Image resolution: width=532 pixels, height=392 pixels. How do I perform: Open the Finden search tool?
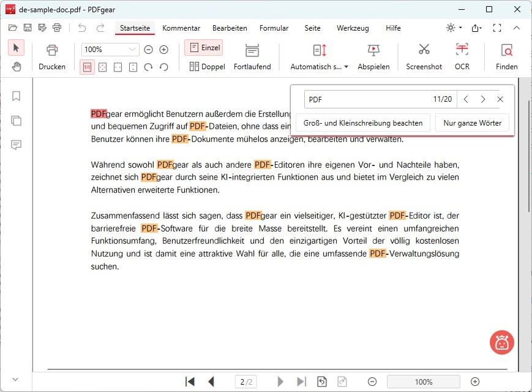click(x=506, y=57)
